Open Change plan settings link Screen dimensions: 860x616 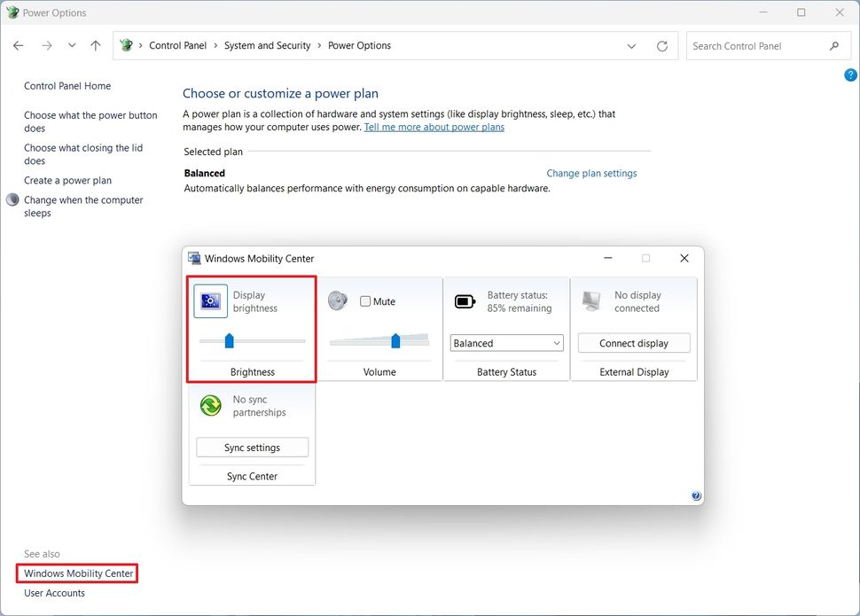(591, 174)
